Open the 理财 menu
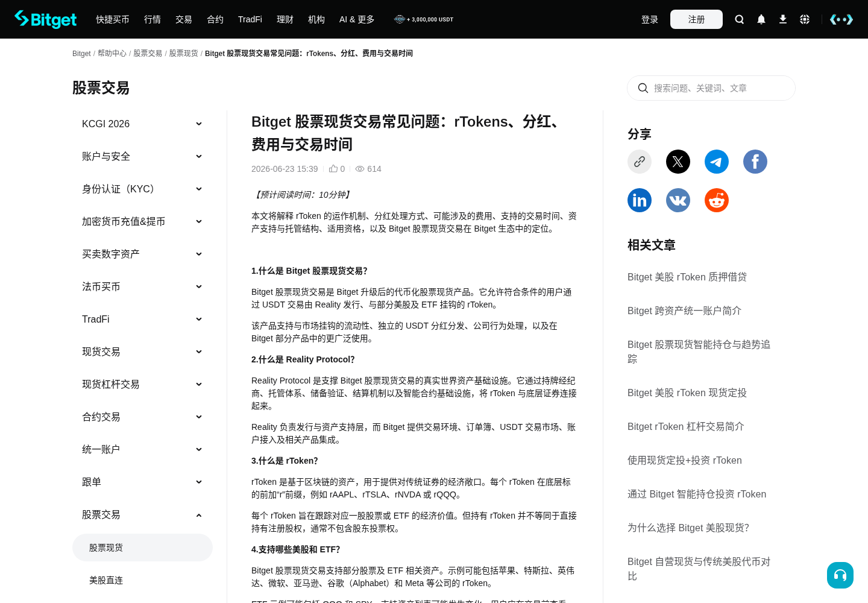 [285, 19]
